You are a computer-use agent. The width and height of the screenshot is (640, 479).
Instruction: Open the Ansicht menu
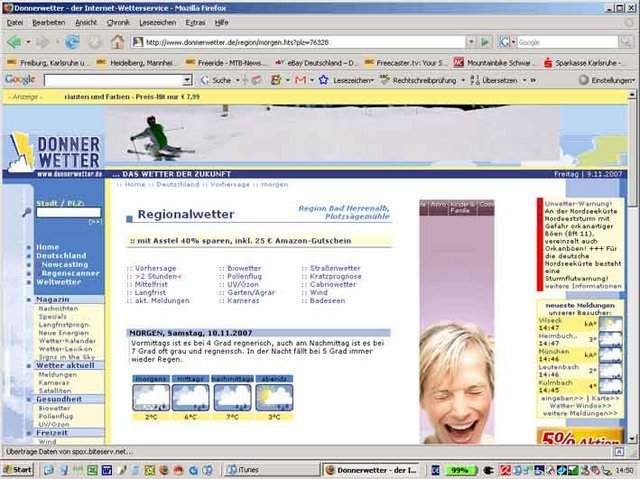pyautogui.click(x=86, y=23)
